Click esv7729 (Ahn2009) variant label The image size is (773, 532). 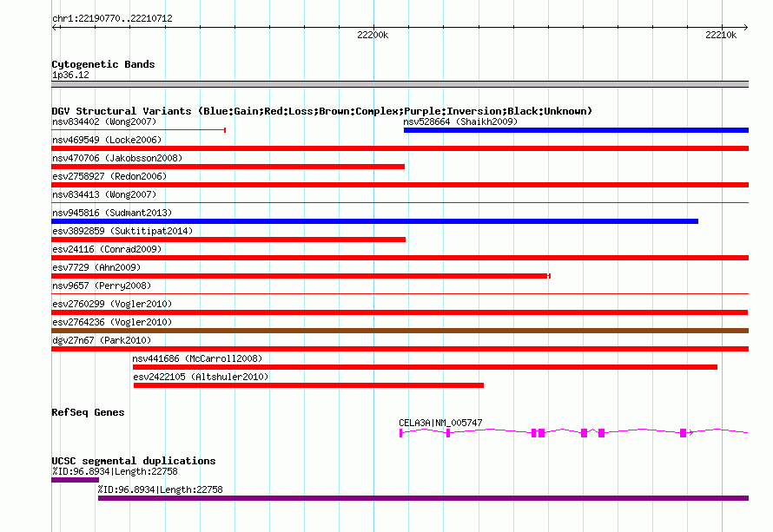click(96, 267)
